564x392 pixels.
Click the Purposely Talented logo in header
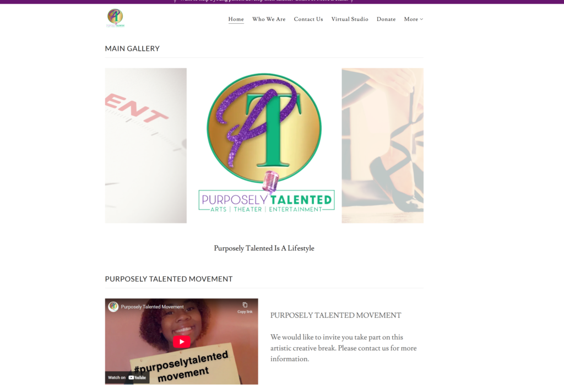(116, 18)
